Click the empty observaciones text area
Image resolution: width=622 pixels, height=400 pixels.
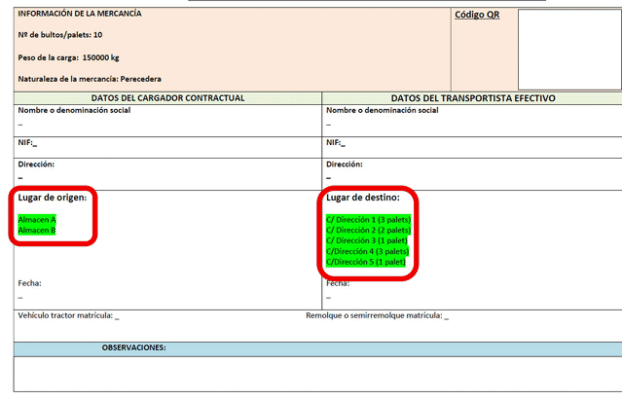tap(318, 374)
